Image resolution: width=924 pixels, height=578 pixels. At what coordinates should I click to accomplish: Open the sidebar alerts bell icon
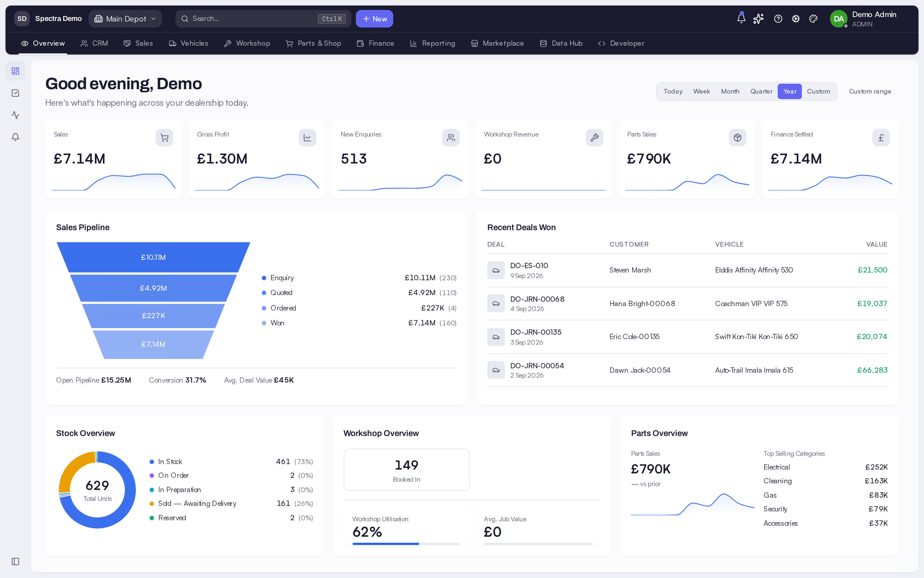[x=15, y=137]
